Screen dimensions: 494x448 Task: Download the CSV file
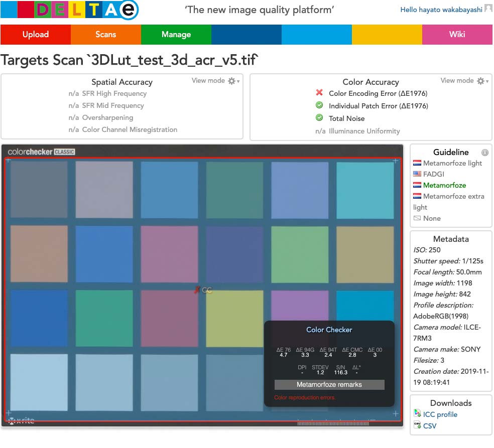point(430,425)
